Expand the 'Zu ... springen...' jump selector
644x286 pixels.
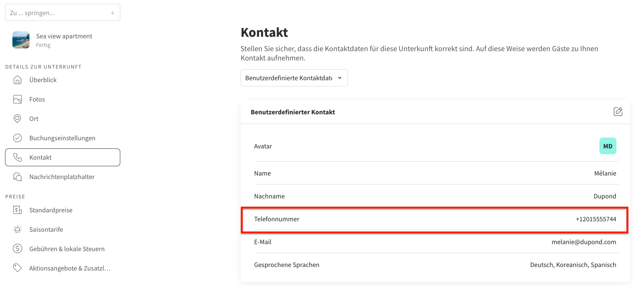tap(62, 12)
